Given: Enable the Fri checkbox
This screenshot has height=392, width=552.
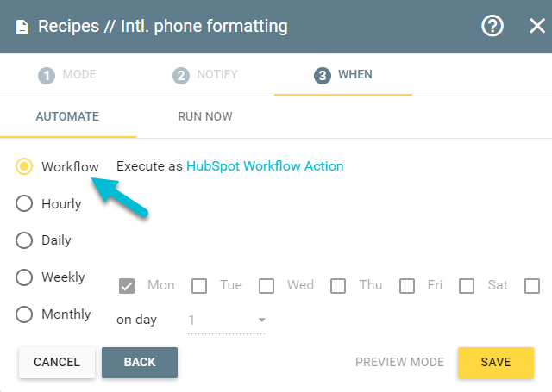Looking at the screenshot, I should click(407, 286).
